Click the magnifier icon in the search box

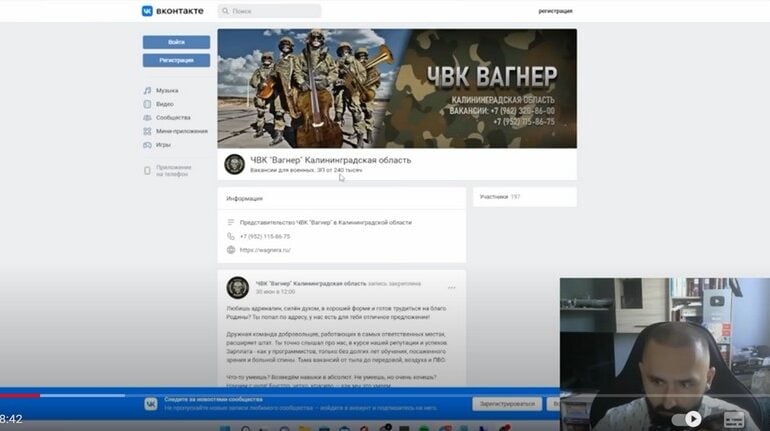(225, 11)
